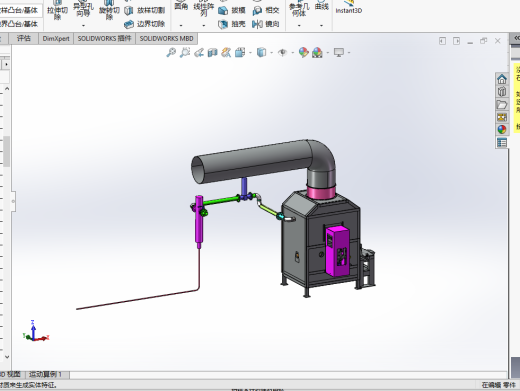Switch to the SOLIDWORKS 插件 tab
520x391 pixels.
click(104, 39)
